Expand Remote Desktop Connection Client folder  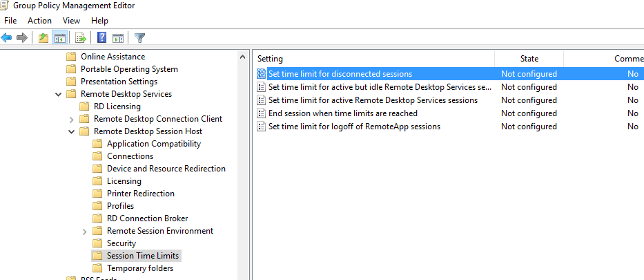(x=72, y=120)
